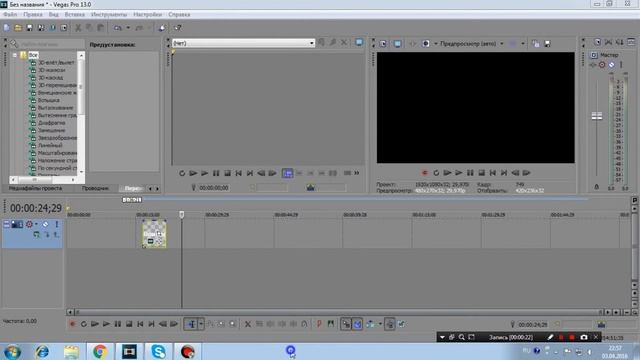
Task: Pause playback under video preview
Action: coord(470,173)
